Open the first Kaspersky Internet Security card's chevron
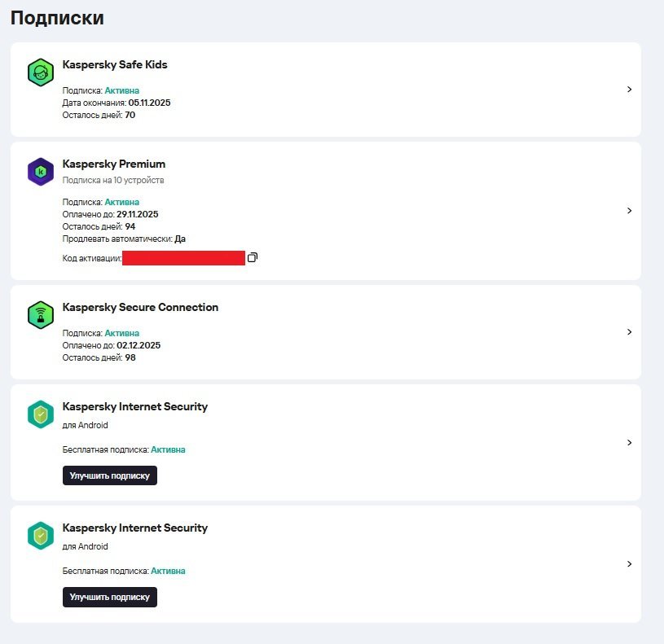The height and width of the screenshot is (644, 664). (x=629, y=443)
